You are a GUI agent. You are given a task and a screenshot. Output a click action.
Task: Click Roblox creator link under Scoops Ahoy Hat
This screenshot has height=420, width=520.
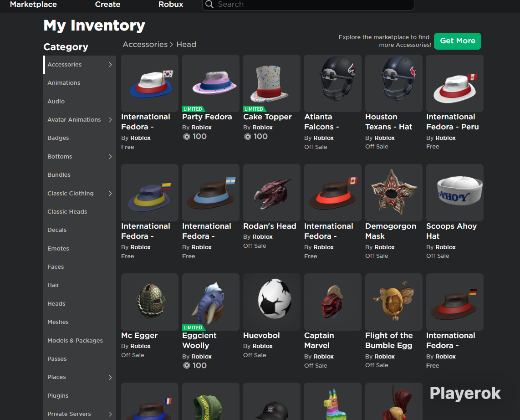tap(445, 247)
